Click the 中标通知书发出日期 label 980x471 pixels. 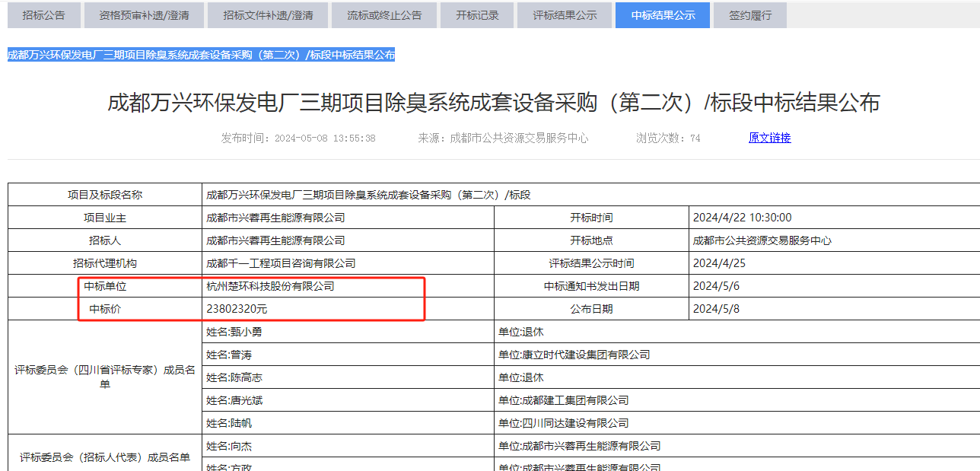[x=591, y=286]
